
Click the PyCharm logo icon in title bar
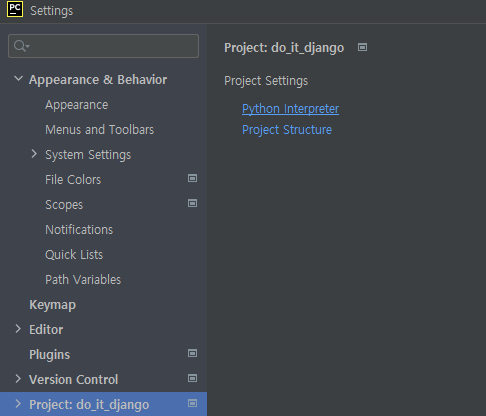click(x=15, y=9)
